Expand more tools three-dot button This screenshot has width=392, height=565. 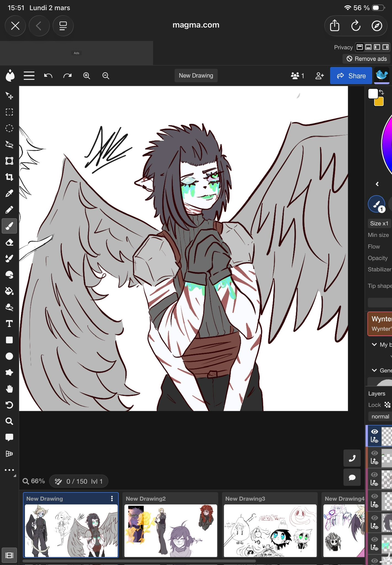9,470
